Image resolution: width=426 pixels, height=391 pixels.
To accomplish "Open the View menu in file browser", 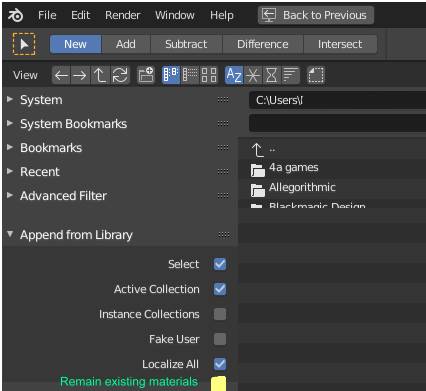I will [x=25, y=75].
